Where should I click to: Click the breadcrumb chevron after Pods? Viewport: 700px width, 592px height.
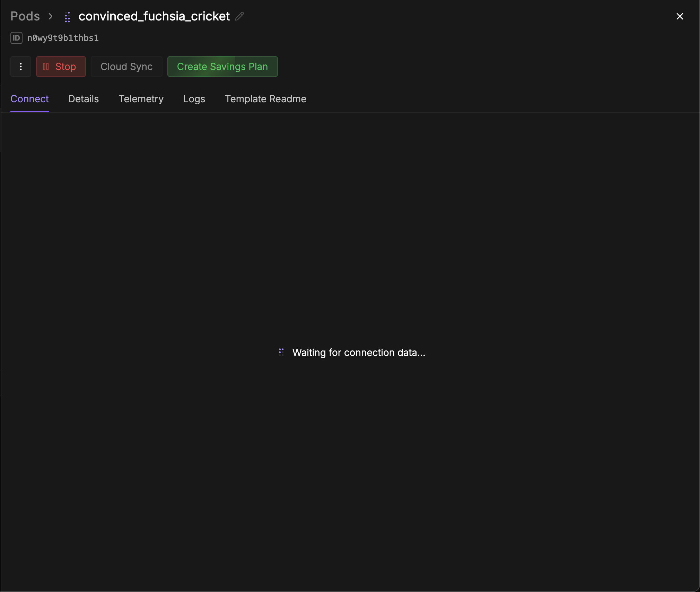pos(51,16)
